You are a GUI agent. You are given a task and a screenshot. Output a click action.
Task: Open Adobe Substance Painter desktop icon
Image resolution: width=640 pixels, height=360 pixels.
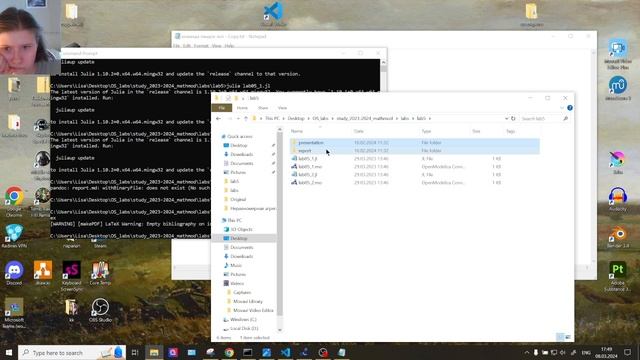618,276
